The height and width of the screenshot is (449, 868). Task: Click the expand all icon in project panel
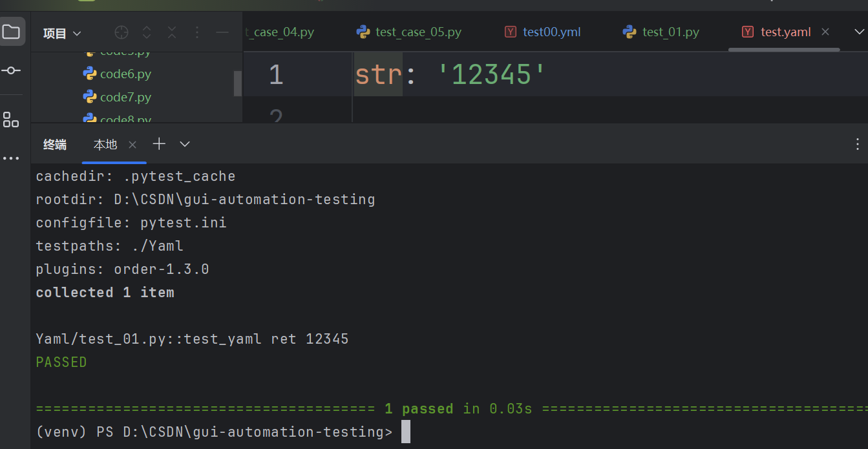pos(147,32)
